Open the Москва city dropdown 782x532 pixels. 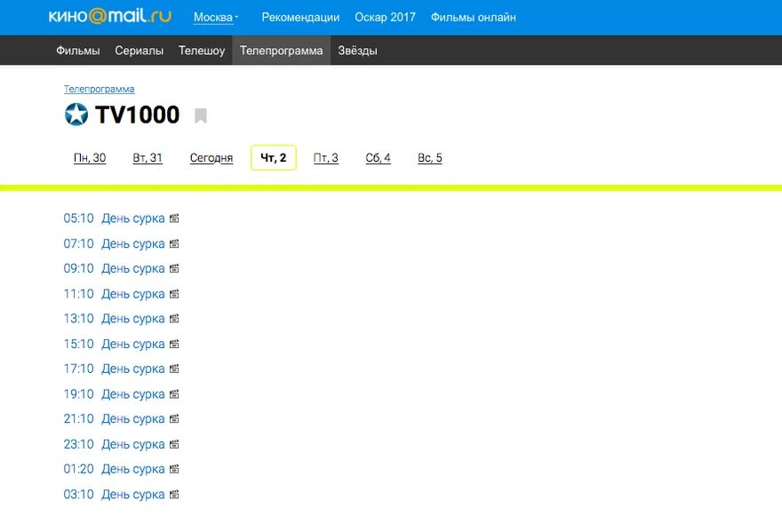216,18
